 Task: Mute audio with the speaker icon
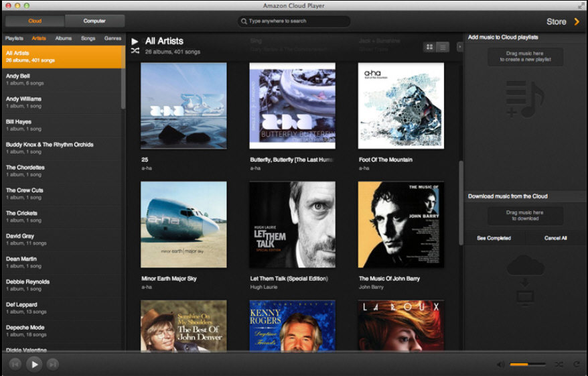[500, 365]
